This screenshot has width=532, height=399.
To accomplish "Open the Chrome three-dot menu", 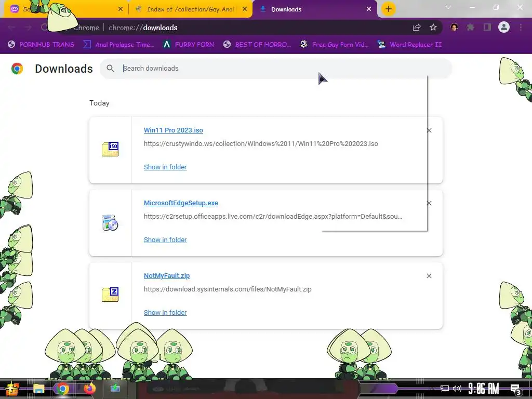I will [x=521, y=28].
